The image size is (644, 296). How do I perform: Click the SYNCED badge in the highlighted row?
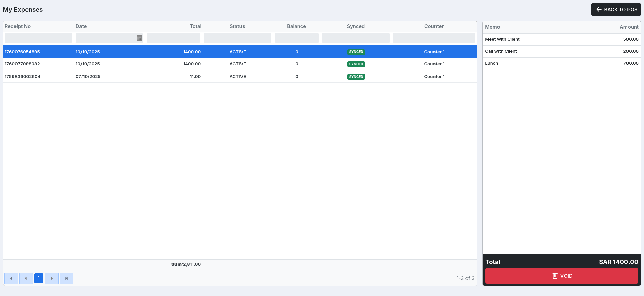[356, 52]
